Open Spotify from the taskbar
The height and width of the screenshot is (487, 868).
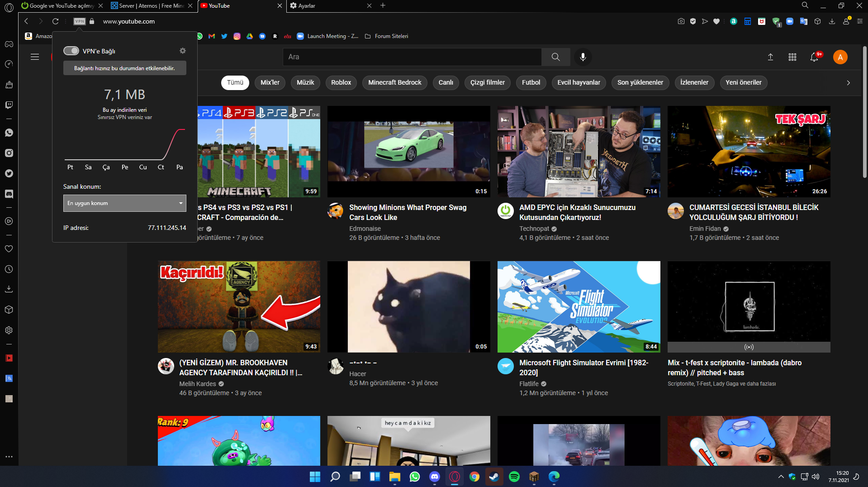point(514,477)
